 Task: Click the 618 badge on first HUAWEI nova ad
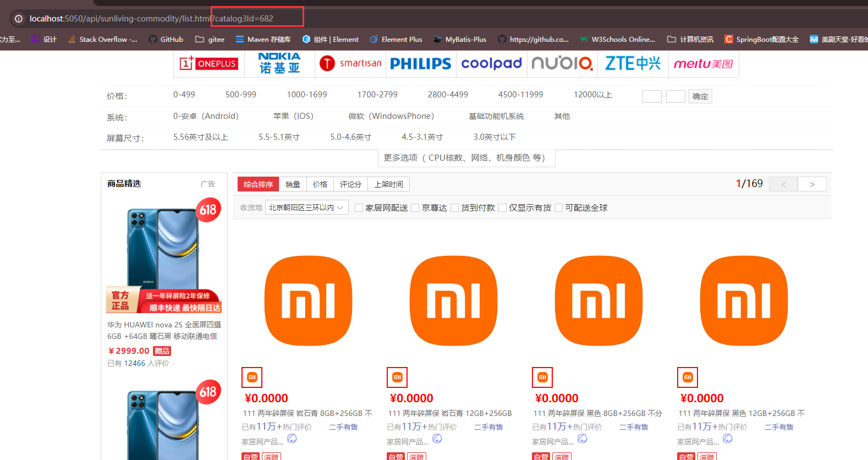(208, 210)
